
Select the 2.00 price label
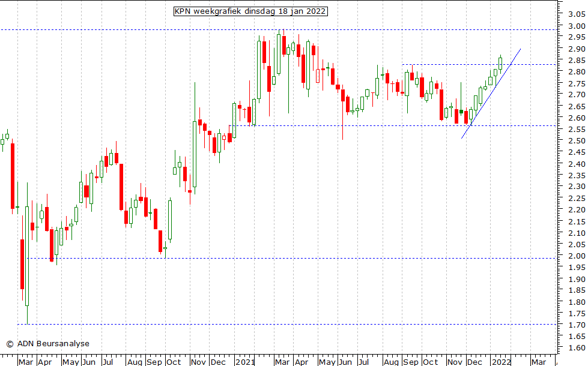tap(577, 256)
